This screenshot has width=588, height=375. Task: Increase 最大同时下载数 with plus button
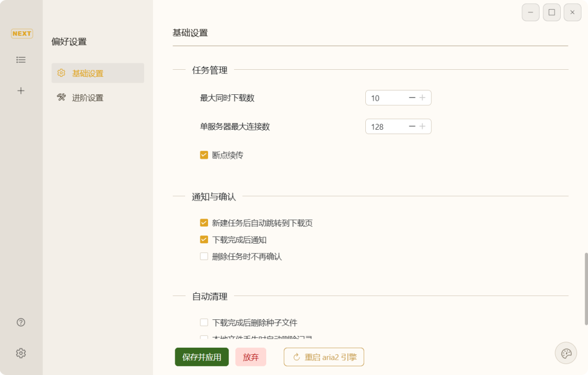tap(422, 98)
